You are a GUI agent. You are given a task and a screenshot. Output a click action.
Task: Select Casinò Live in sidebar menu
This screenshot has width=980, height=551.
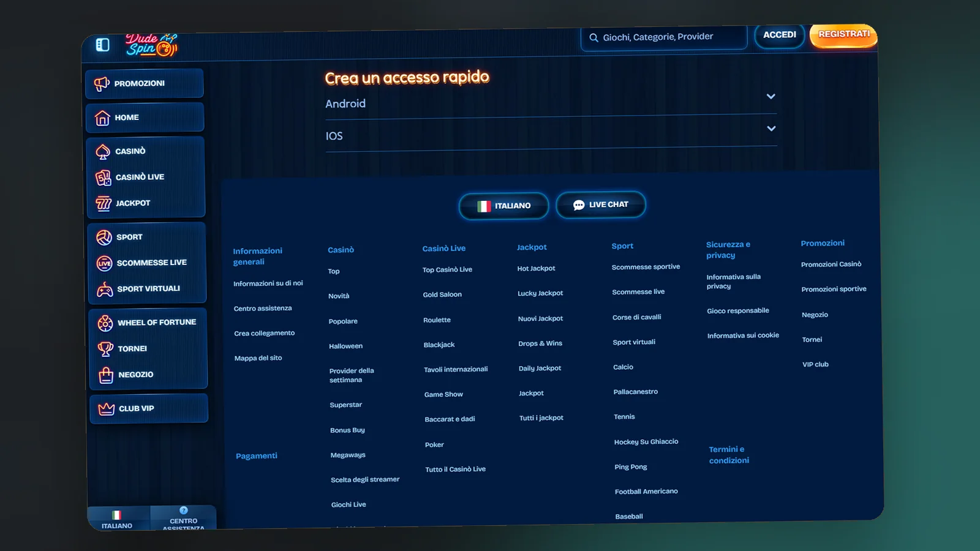tap(140, 177)
